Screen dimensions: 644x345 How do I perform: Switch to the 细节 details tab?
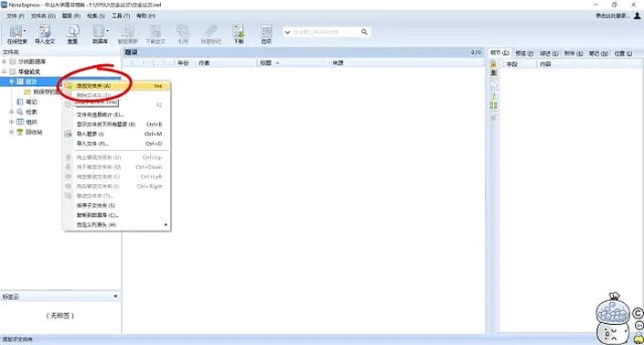[499, 53]
